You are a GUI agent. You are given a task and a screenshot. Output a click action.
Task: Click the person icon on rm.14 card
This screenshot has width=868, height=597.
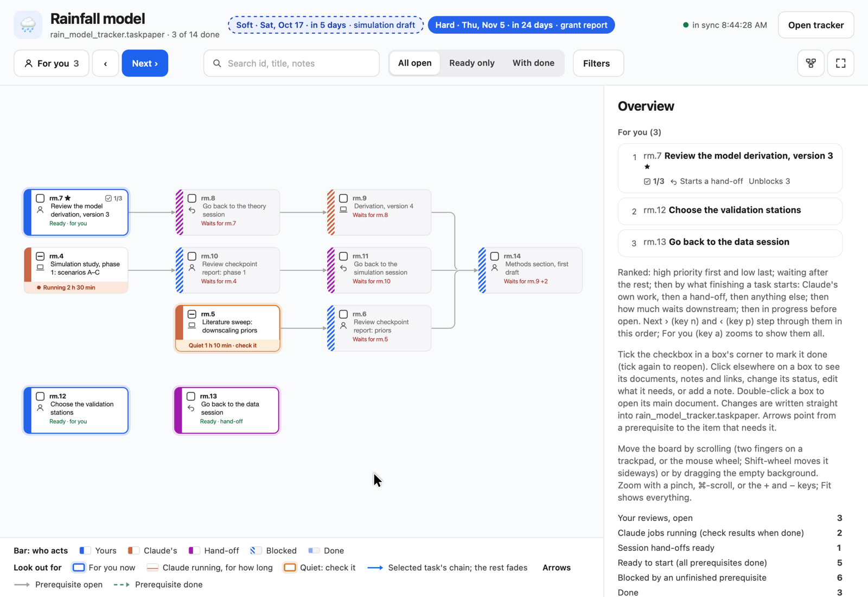point(494,268)
